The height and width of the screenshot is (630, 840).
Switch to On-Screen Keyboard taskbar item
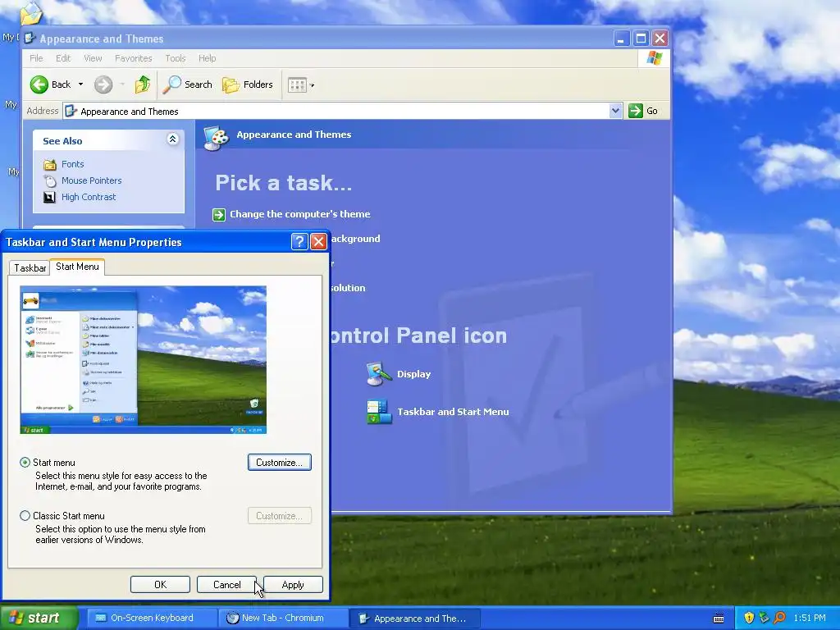click(x=152, y=618)
